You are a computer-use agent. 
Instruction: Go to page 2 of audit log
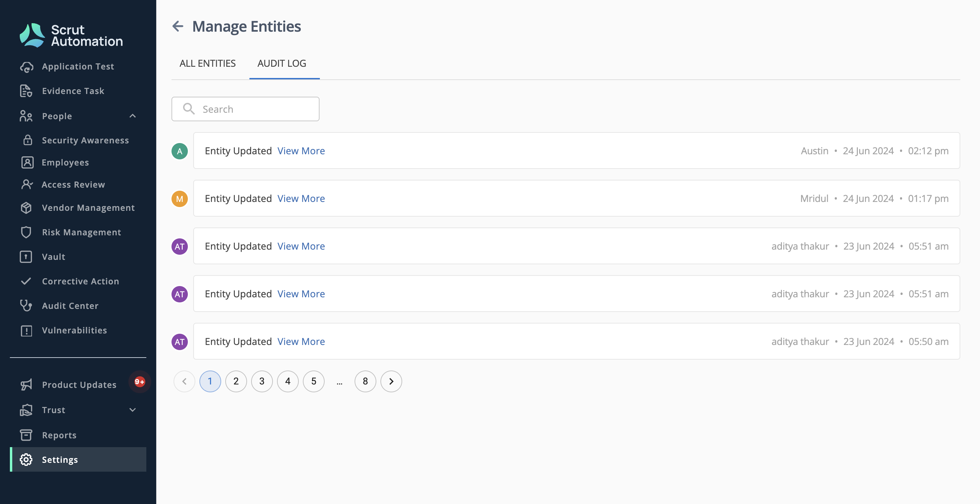coord(236,381)
